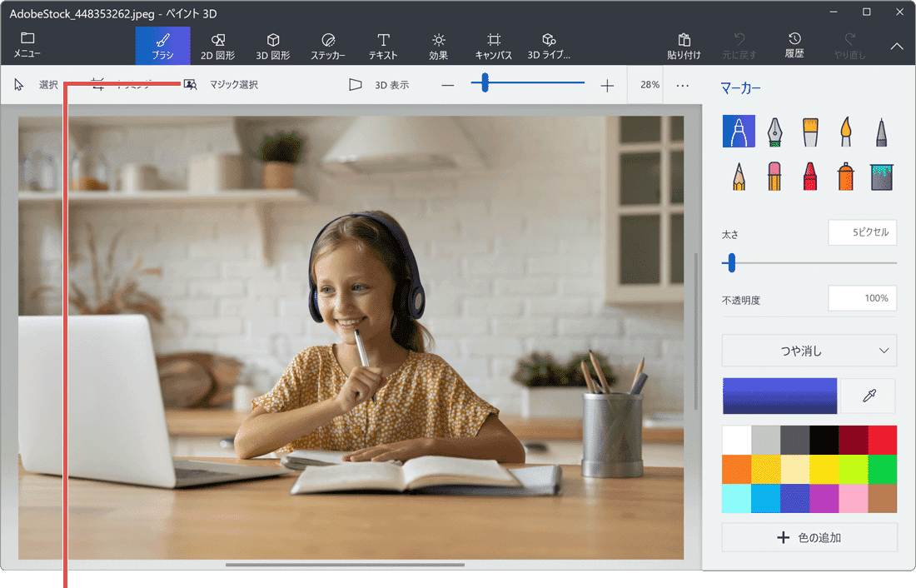This screenshot has height=588, width=916.
Task: Switch to the 2D 図形 tab
Action: [217, 46]
